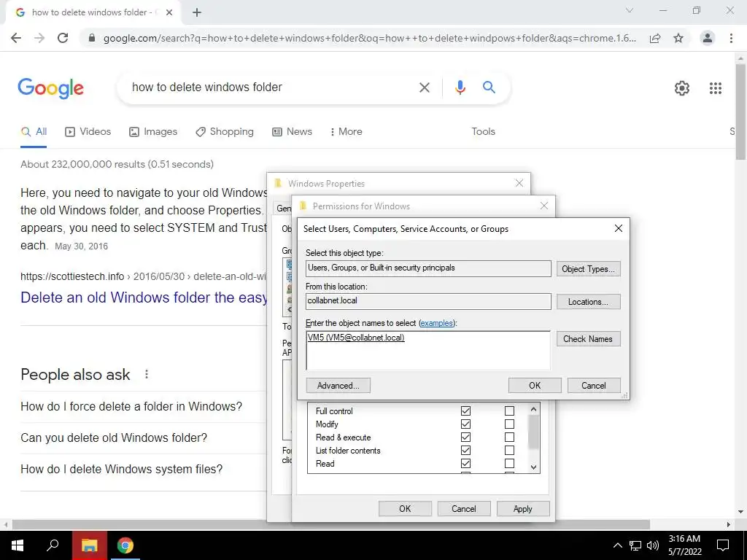Click the Chrome forward arrow
Viewport: 747px width, 560px height.
point(39,38)
